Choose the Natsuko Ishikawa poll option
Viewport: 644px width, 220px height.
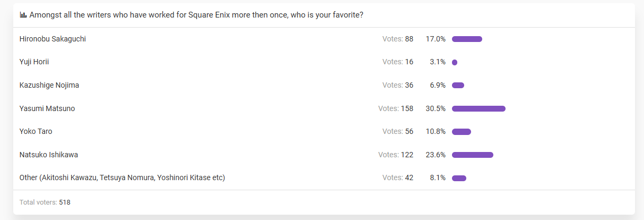(x=49, y=155)
